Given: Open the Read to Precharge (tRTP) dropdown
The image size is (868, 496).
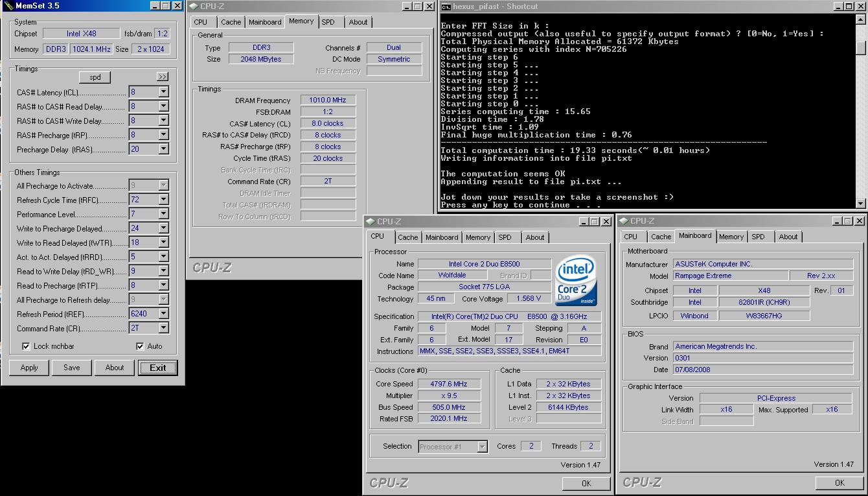Looking at the screenshot, I should 163,285.
